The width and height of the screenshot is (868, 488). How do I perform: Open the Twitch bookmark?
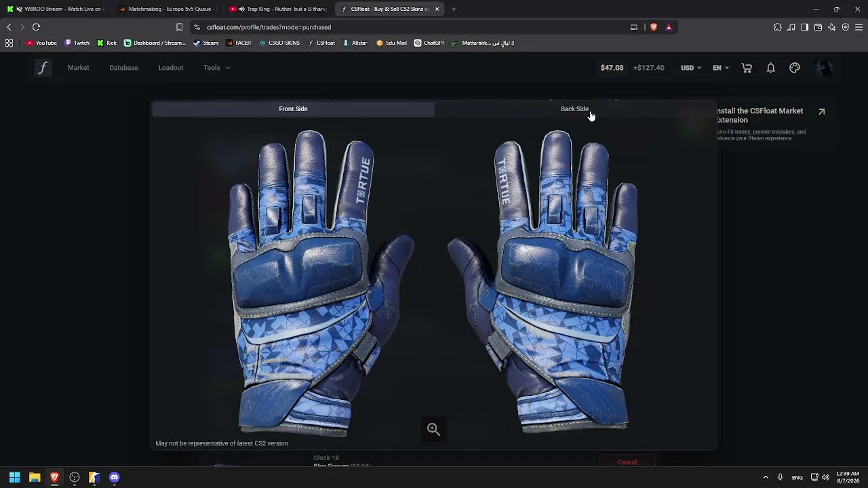click(77, 43)
